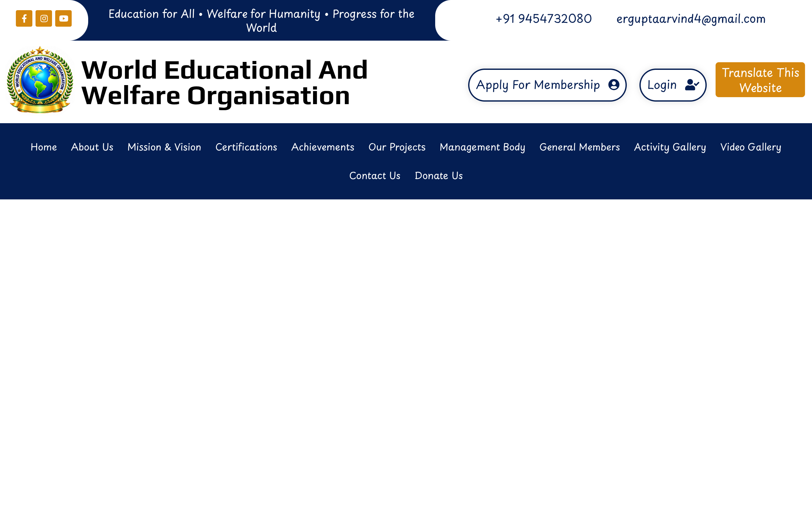The height and width of the screenshot is (508, 812).
Task: Open the About Us page
Action: click(92, 147)
